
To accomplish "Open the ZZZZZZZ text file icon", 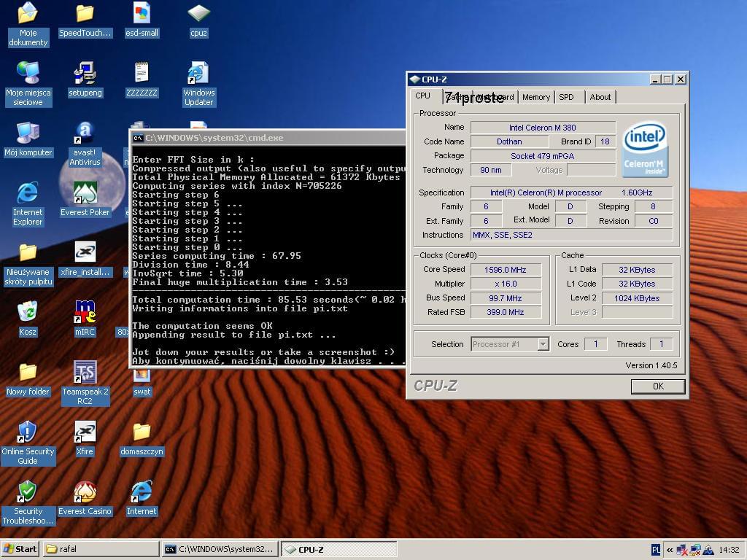I will coord(142,79).
